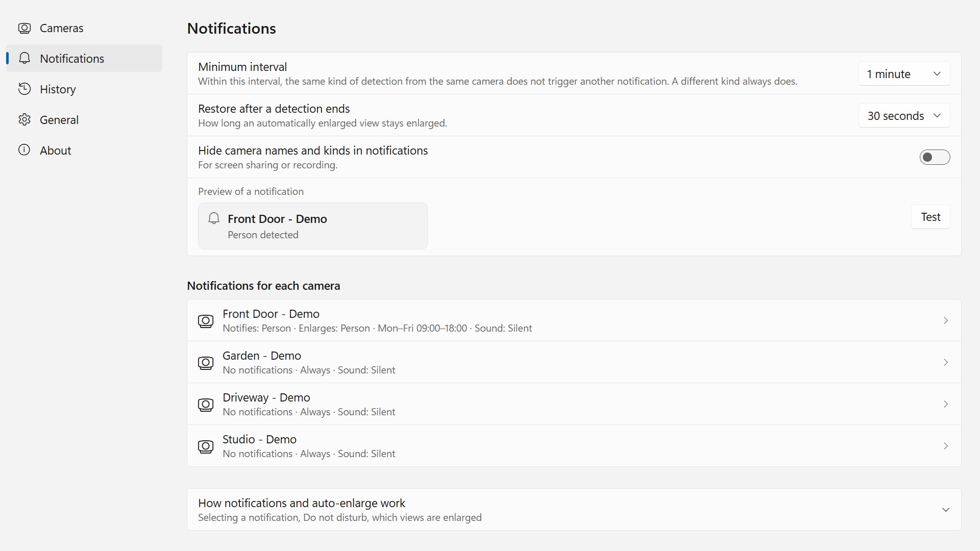Click the About info icon
The width and height of the screenshot is (980, 551).
(24, 150)
